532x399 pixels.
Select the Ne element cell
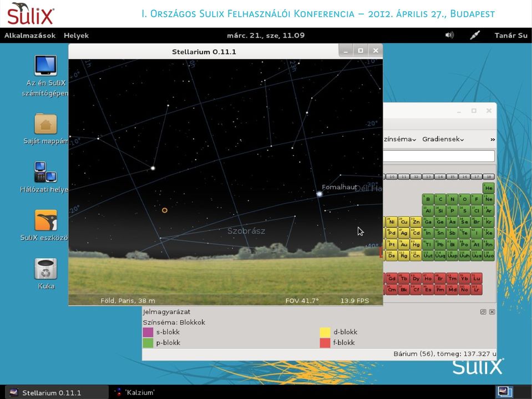489,199
